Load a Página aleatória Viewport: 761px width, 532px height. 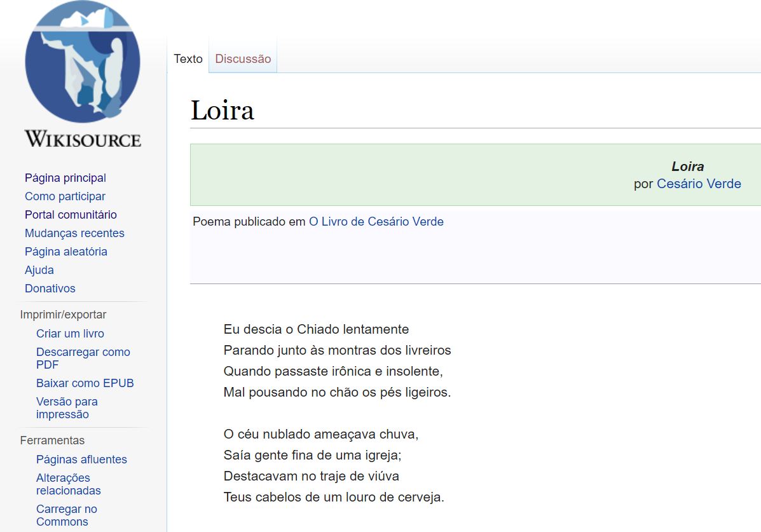pos(66,252)
